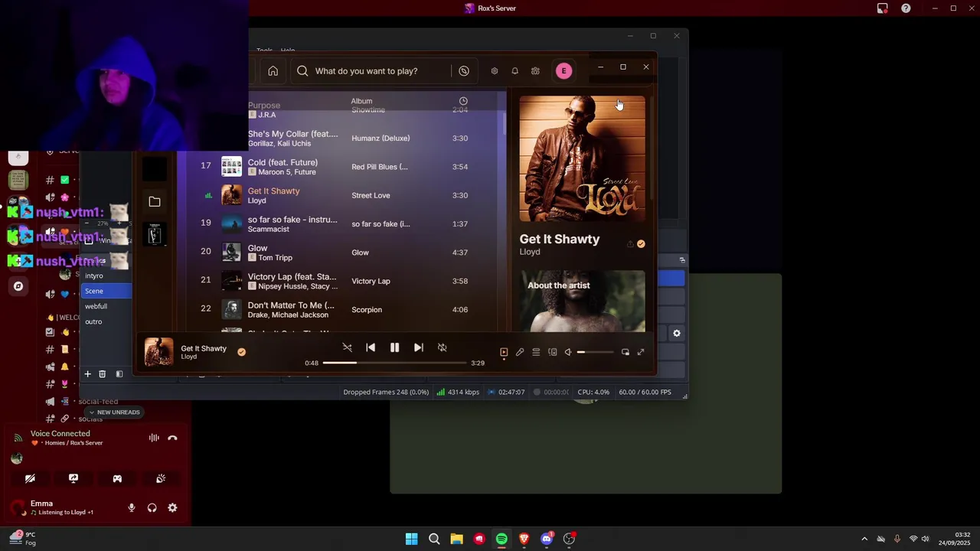Viewport: 980px width, 551px height.
Task: Open the About the artist card
Action: [582, 301]
